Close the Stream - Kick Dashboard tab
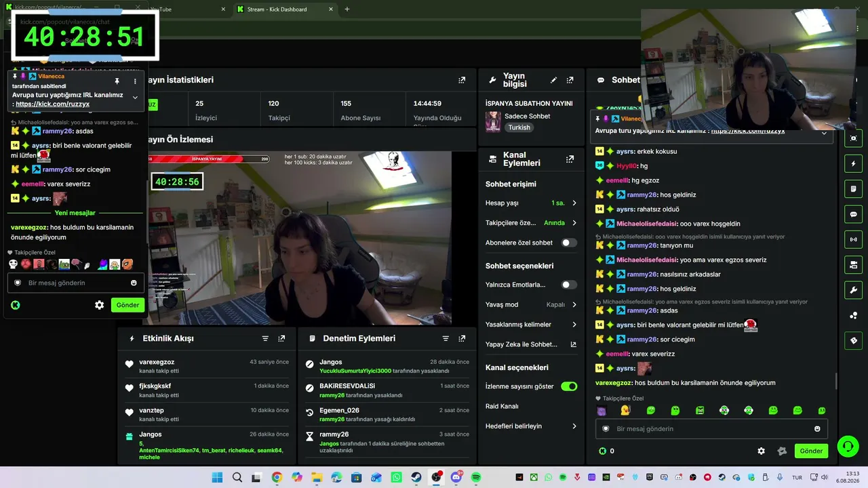This screenshot has width=868, height=488. pyautogui.click(x=331, y=9)
